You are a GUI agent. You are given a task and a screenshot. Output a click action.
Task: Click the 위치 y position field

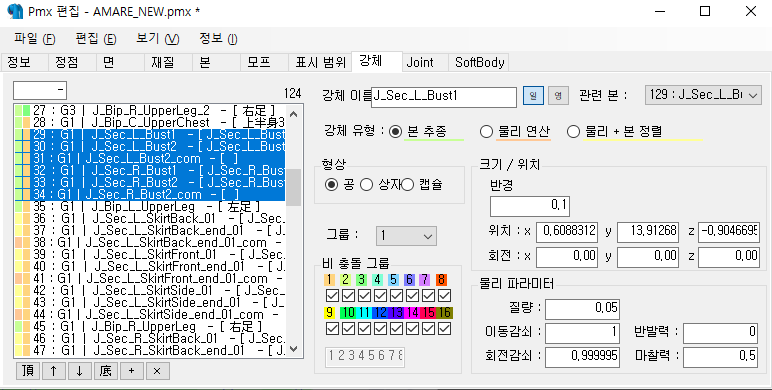(648, 231)
